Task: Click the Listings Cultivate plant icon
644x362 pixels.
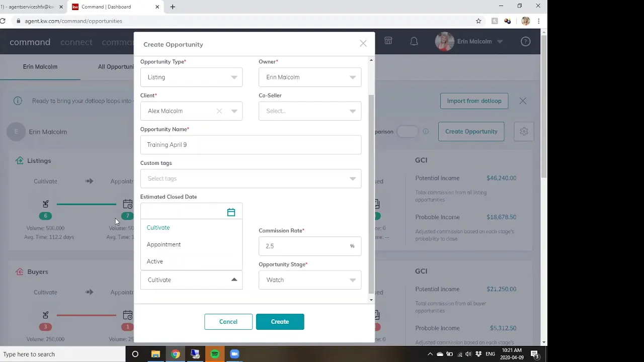Action: pyautogui.click(x=45, y=204)
